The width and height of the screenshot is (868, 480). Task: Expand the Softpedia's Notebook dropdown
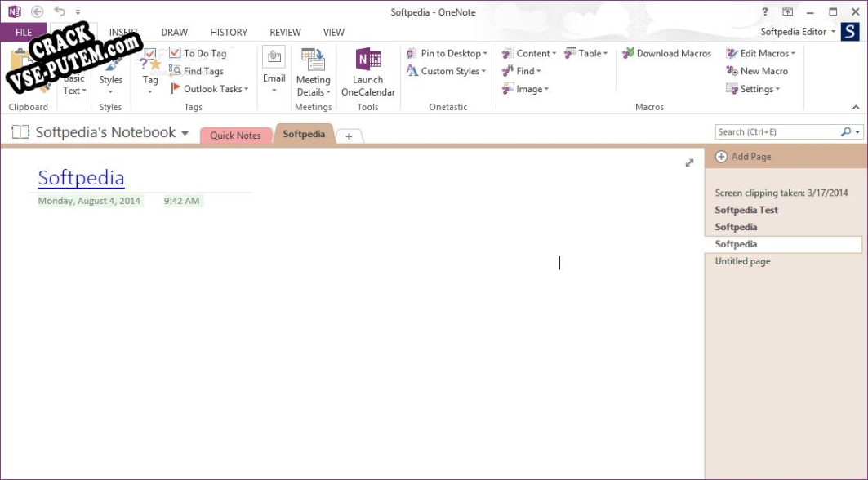point(185,133)
